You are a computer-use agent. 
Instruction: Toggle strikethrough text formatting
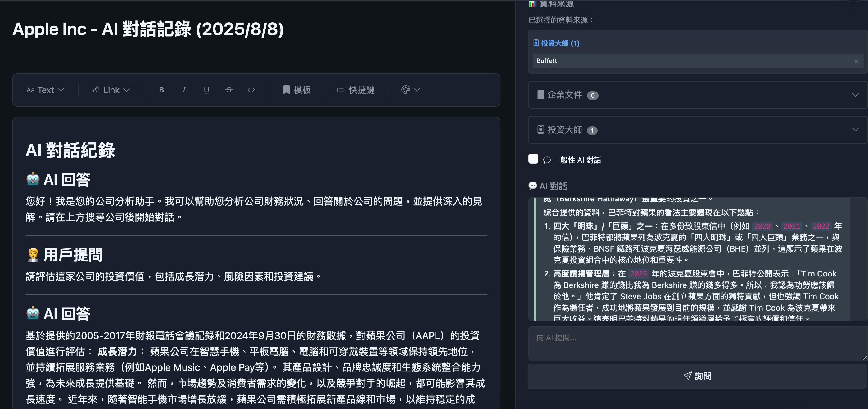(229, 90)
